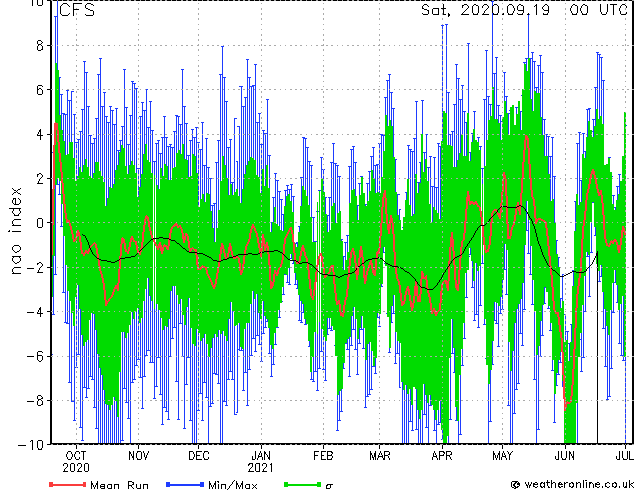Click the y-axis value 4
Screen dimensions: 634x490
point(40,134)
